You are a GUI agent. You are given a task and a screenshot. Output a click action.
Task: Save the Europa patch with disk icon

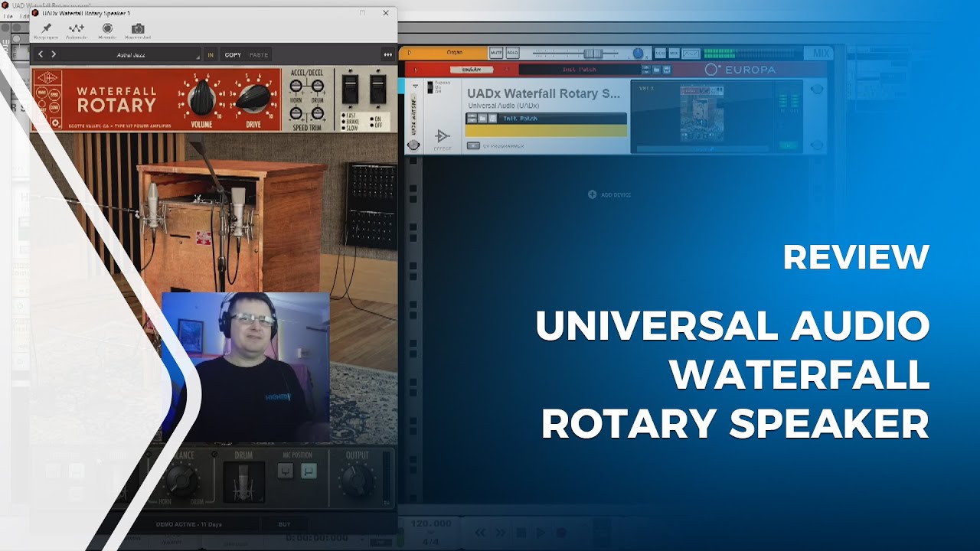point(666,70)
